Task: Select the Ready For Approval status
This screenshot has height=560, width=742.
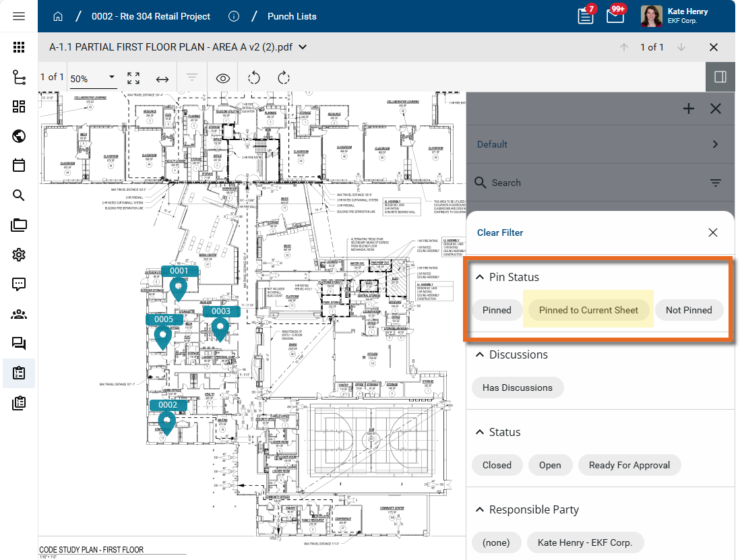Action: (x=629, y=465)
